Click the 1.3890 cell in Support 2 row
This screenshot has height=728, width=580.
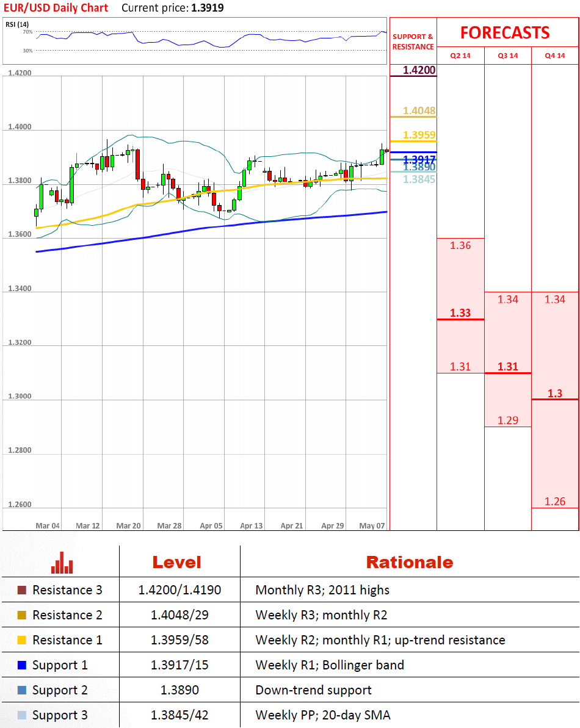click(x=179, y=690)
